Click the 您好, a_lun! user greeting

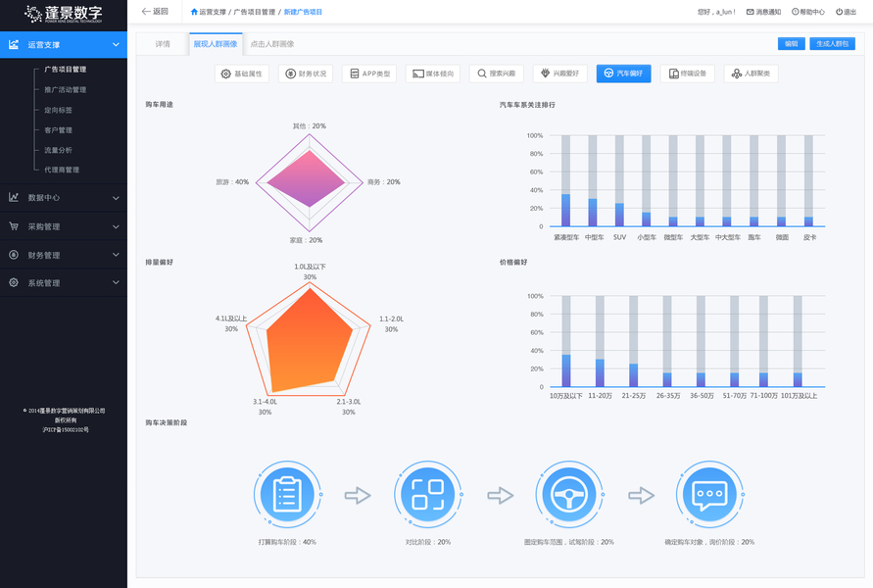(x=716, y=12)
